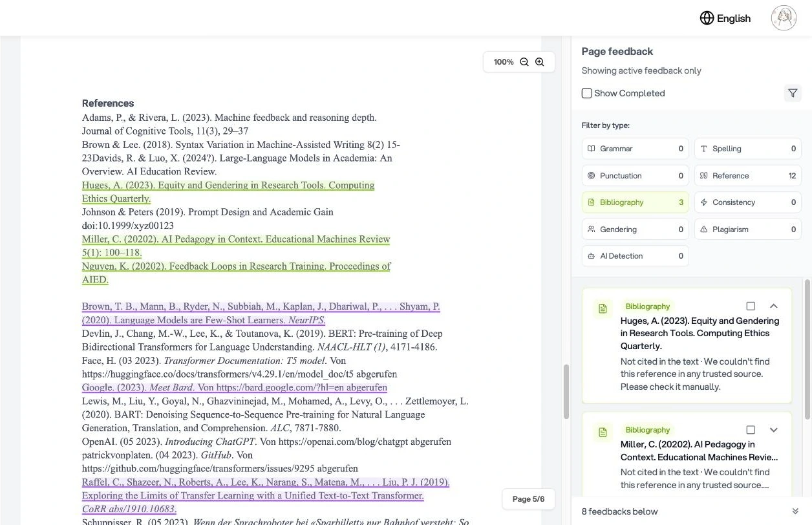
Task: Select highlighted Nguyen, K. (20202) reference
Action: coord(236,273)
